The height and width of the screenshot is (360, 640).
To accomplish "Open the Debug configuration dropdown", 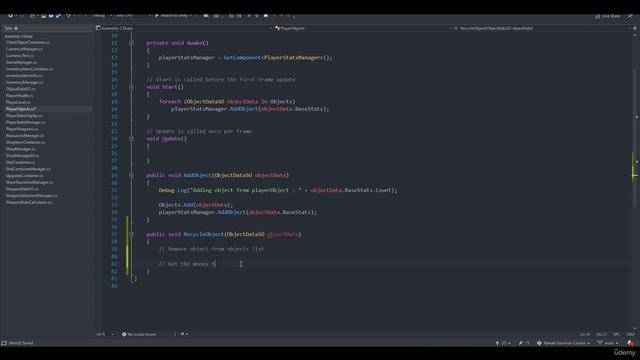I will pos(101,16).
